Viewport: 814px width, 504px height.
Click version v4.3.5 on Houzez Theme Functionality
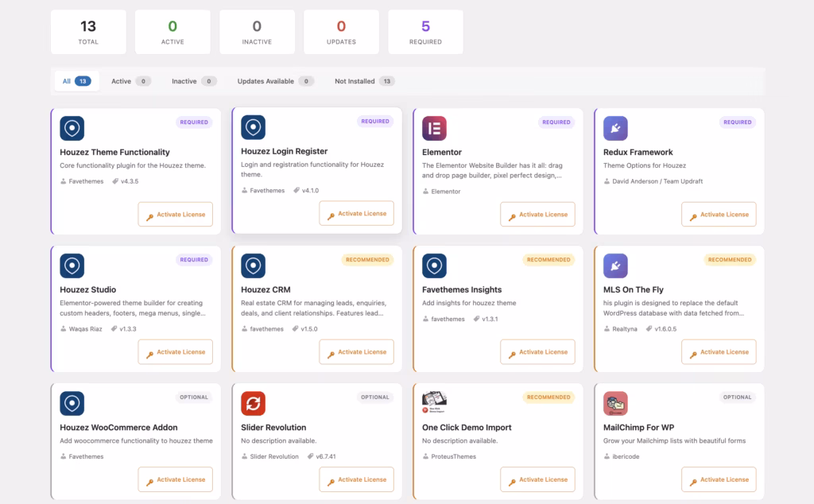click(126, 181)
